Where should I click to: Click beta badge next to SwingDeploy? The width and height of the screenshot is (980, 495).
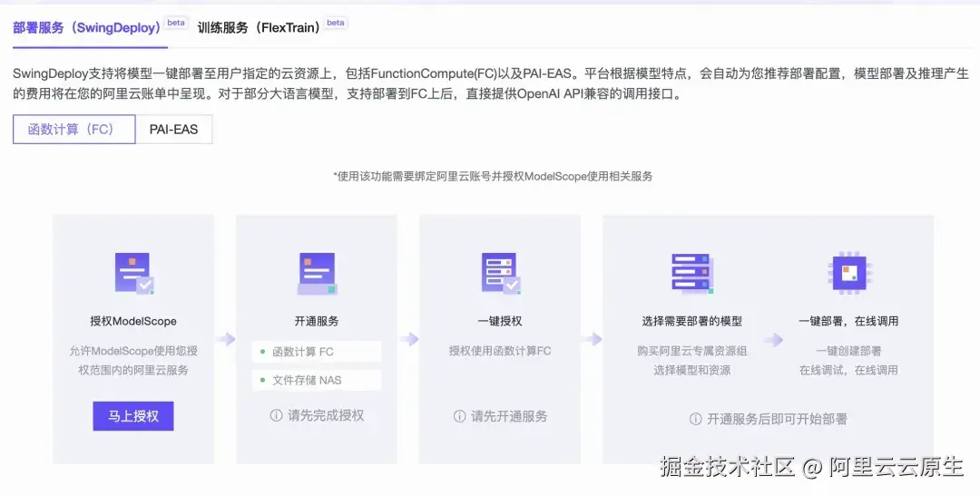176,23
